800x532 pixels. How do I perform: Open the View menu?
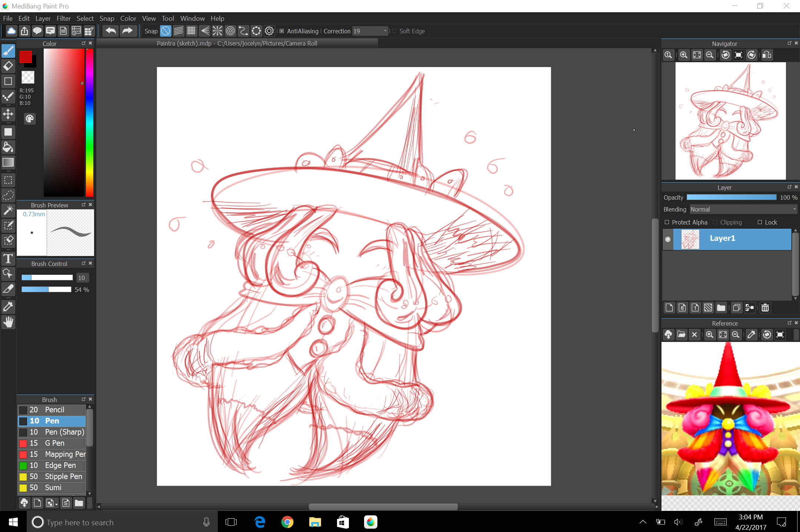149,18
